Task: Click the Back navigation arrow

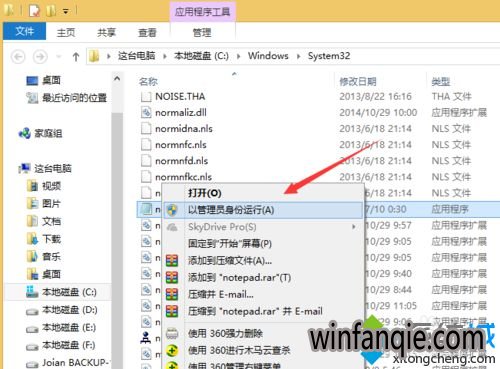Action: [18, 57]
